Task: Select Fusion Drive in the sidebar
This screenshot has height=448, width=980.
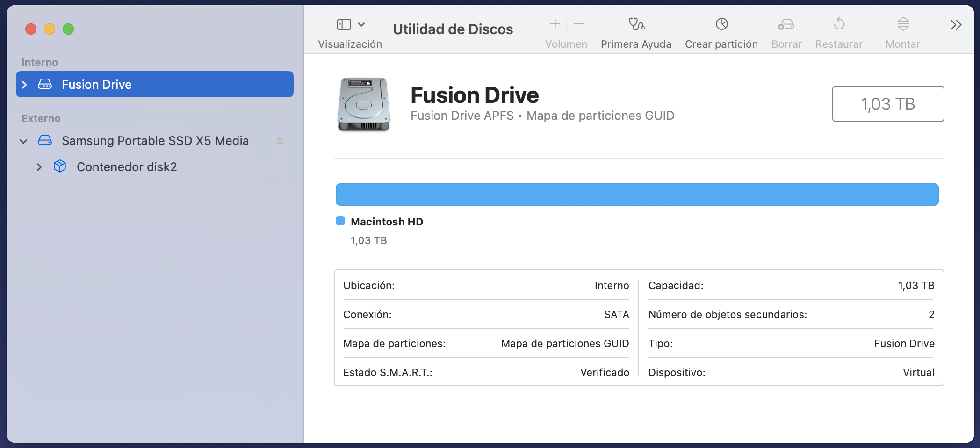Action: pos(155,84)
